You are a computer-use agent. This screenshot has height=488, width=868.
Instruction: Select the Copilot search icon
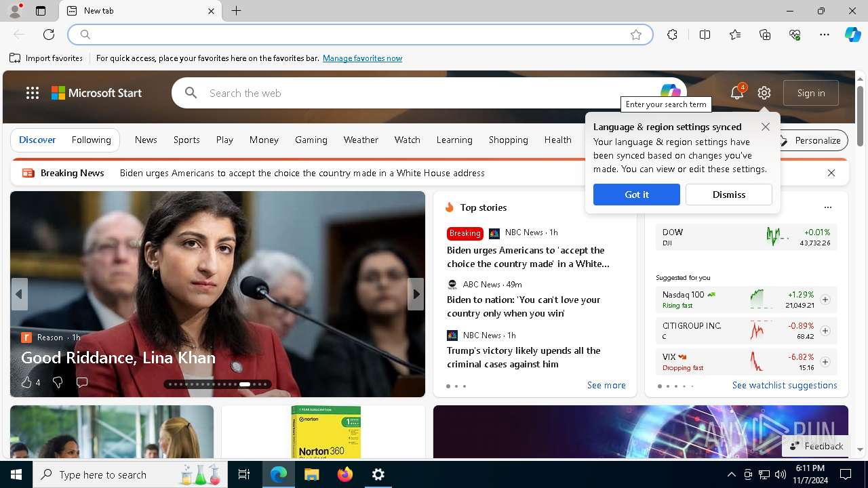671,92
